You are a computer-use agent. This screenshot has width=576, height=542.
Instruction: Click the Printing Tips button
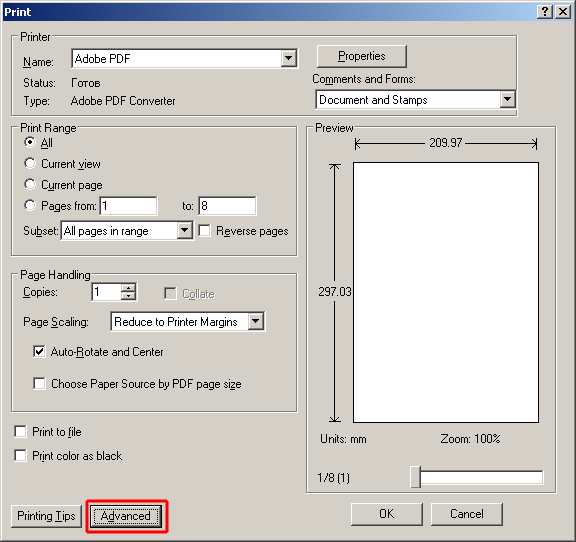(46, 516)
